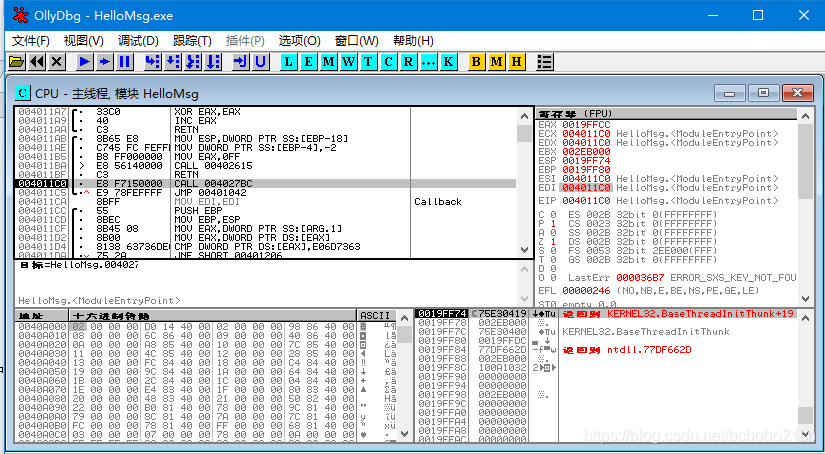This screenshot has width=825, height=454.
Task: Open Hardware breakpoints with yellow H button
Action: 516,62
